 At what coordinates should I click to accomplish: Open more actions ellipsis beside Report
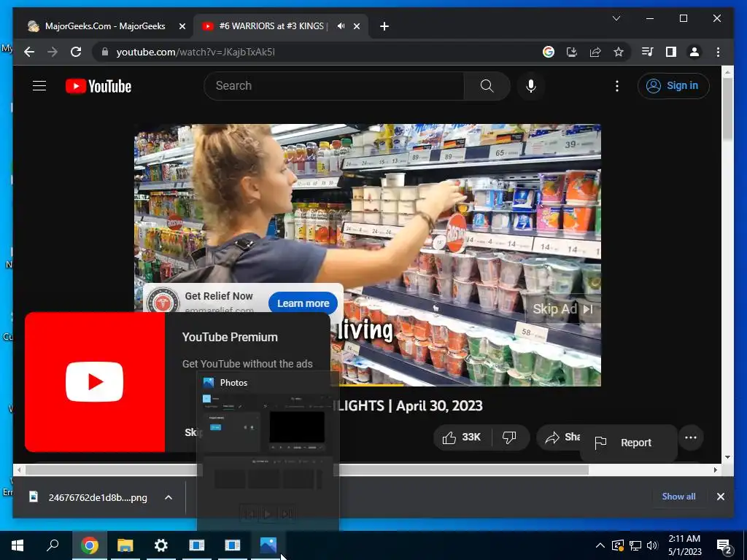click(x=691, y=437)
